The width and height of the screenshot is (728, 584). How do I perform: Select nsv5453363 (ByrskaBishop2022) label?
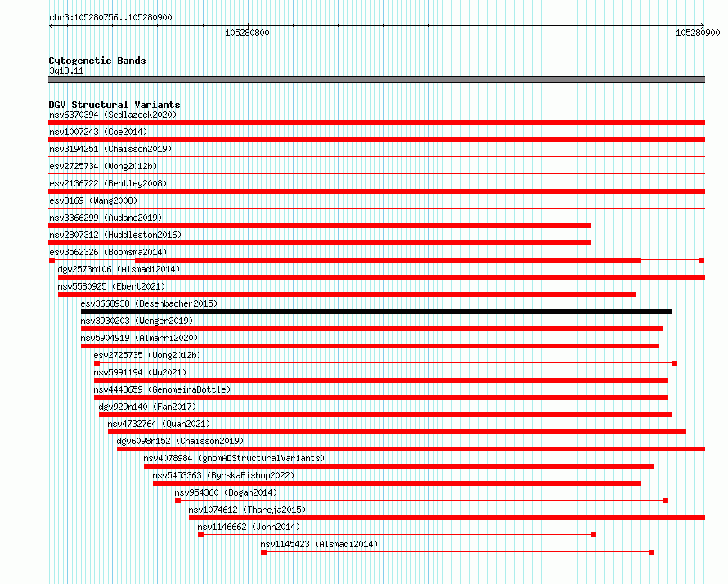[x=223, y=475]
